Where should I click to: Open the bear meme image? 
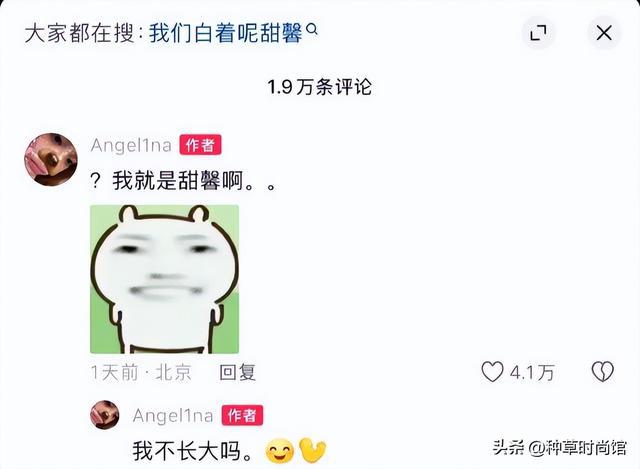coord(164,279)
